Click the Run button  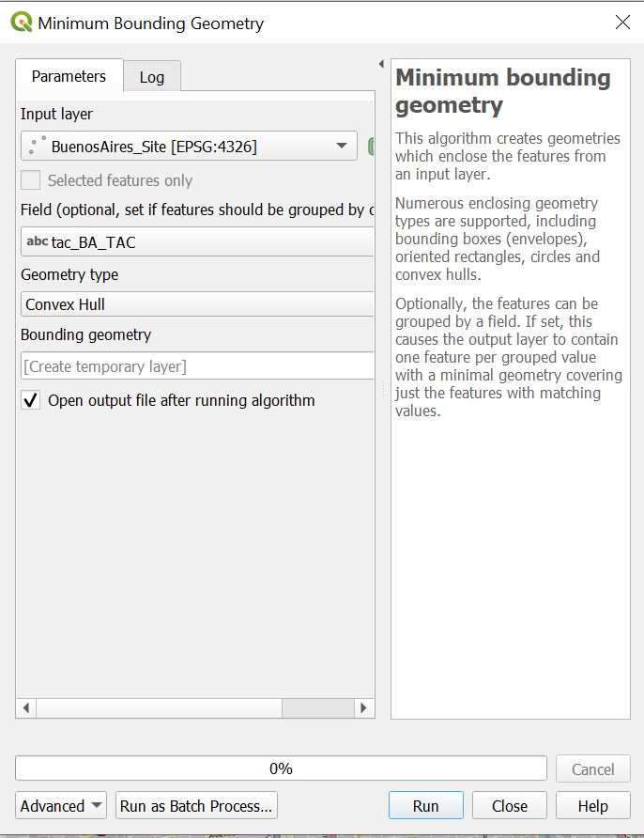425,805
